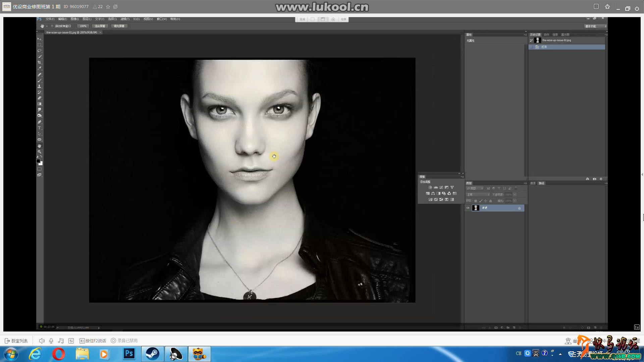Open the layer filter 类型 dropdown

point(475,188)
